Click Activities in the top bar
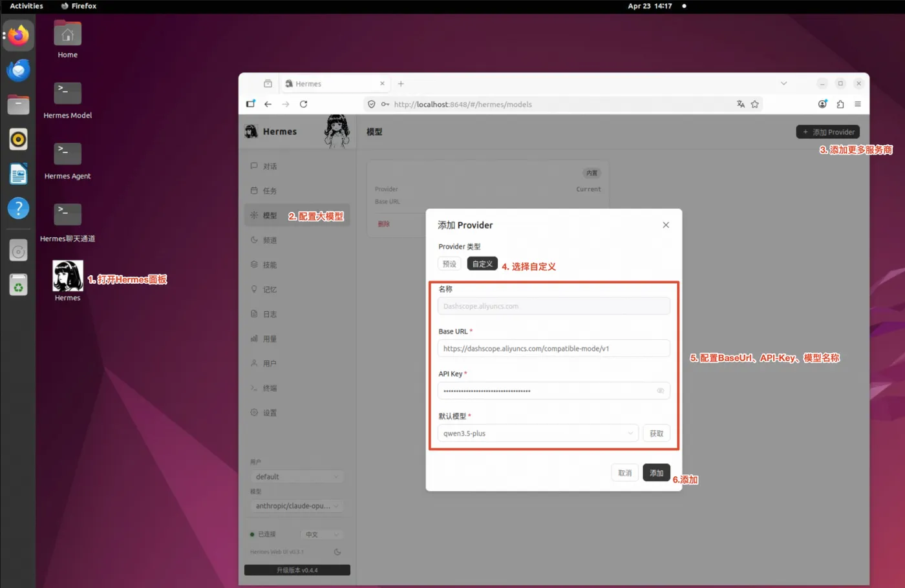 (27, 6)
